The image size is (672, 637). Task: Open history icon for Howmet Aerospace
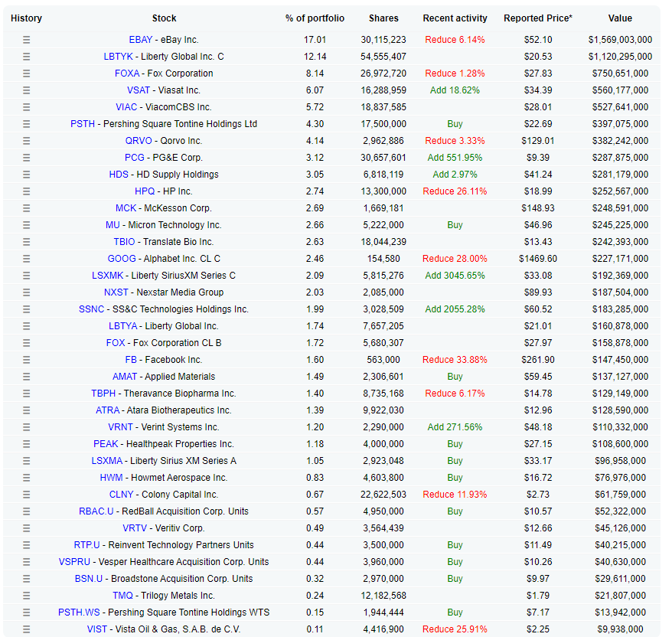tap(27, 478)
